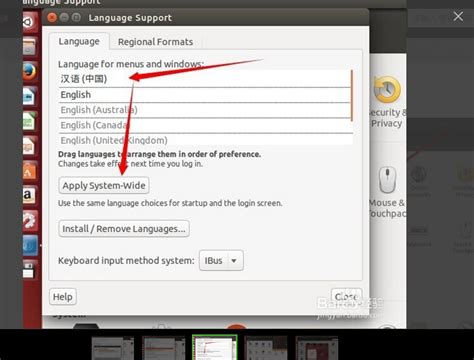Open the IBus keyboard input method dropdown
Screen dimensions: 474x360
221,260
